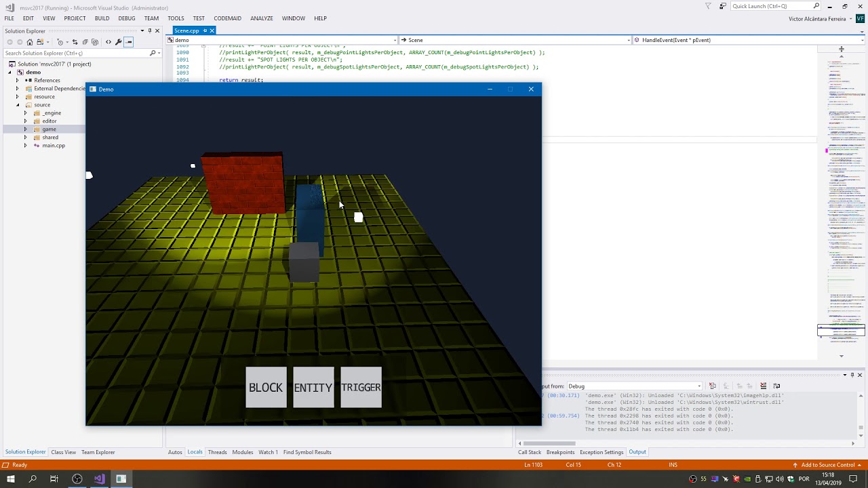
Task: Click the Home icon in Solution Explorer
Action: 30,42
